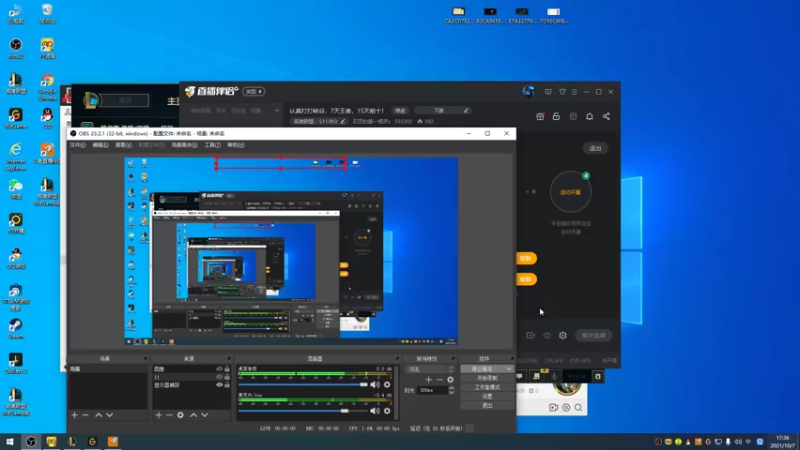Move the selected source up in the list

[193, 415]
